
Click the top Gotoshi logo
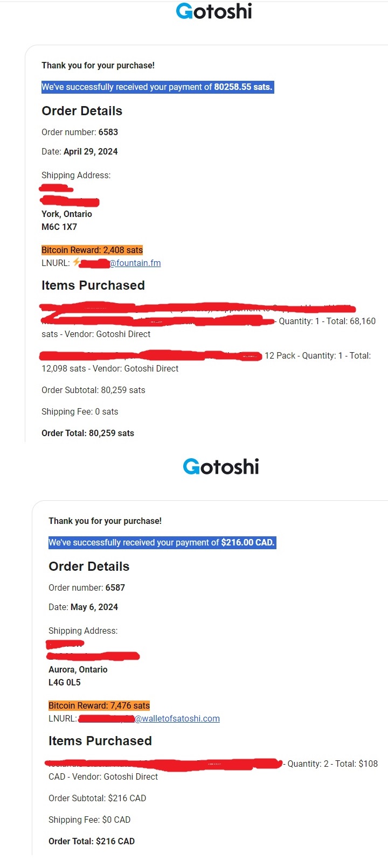[214, 11]
